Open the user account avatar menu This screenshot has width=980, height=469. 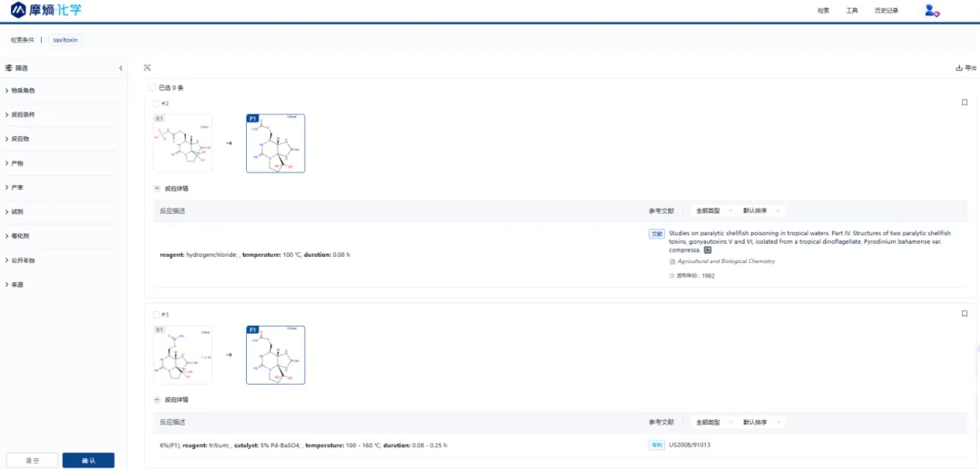(x=930, y=10)
